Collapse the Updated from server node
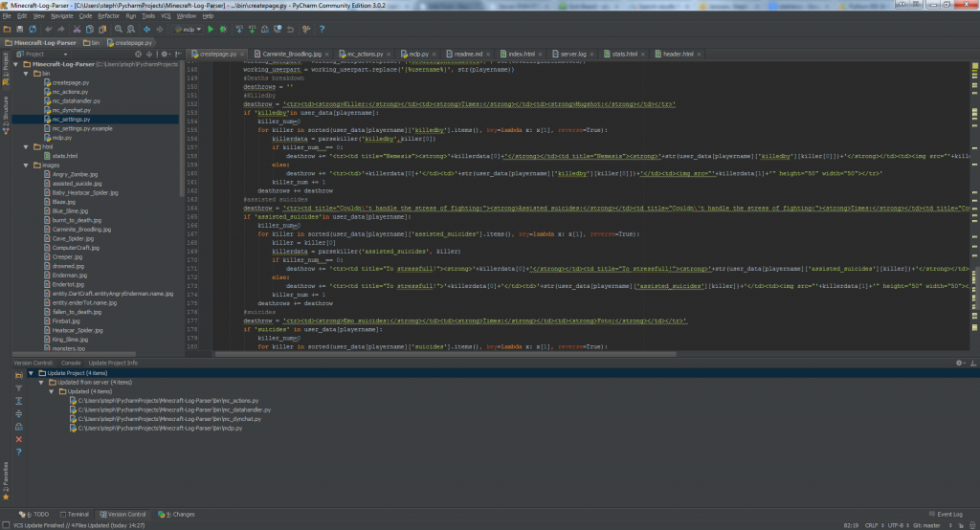Image resolution: width=980 pixels, height=530 pixels. point(41,382)
